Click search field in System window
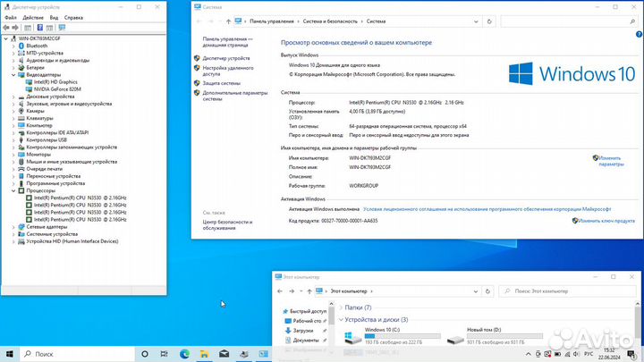The image size is (644, 362). 569,21
